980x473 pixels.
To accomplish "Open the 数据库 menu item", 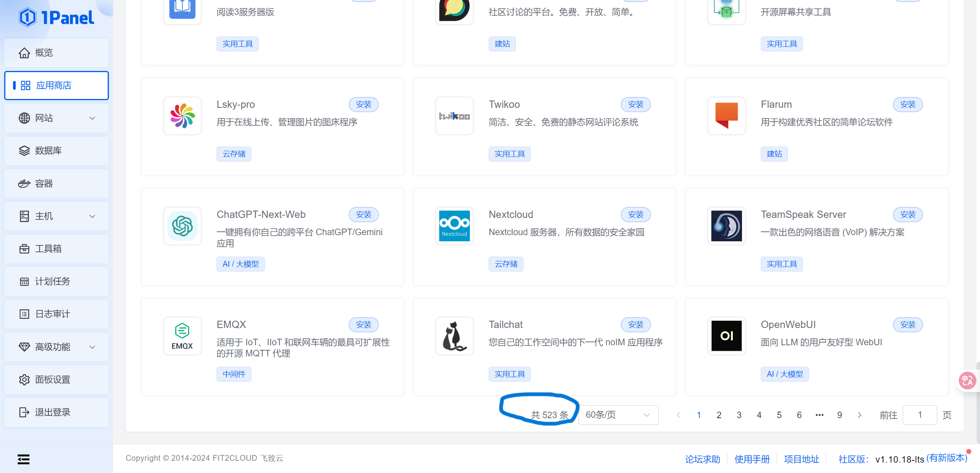I will tap(56, 150).
